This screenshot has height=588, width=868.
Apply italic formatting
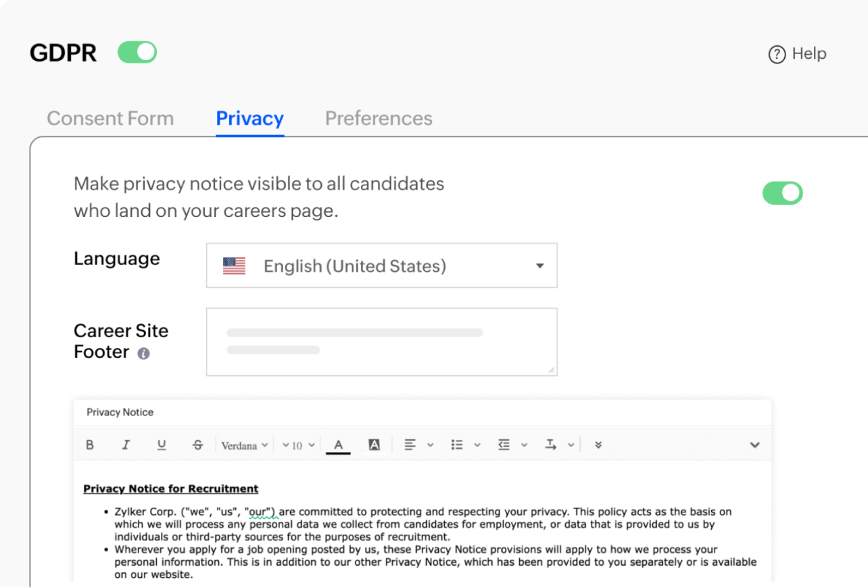(126, 445)
